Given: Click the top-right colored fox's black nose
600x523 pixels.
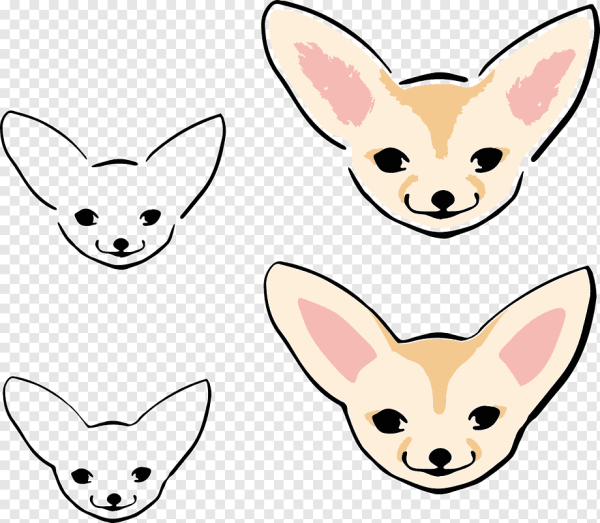Looking at the screenshot, I should tap(441, 199).
